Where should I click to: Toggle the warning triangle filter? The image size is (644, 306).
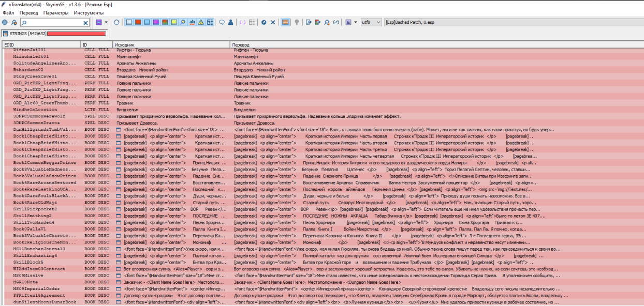point(201,22)
